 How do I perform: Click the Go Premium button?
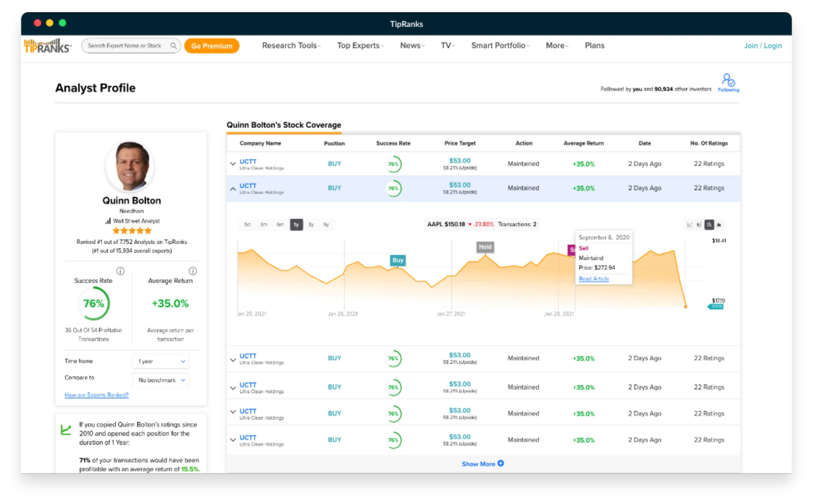point(212,46)
